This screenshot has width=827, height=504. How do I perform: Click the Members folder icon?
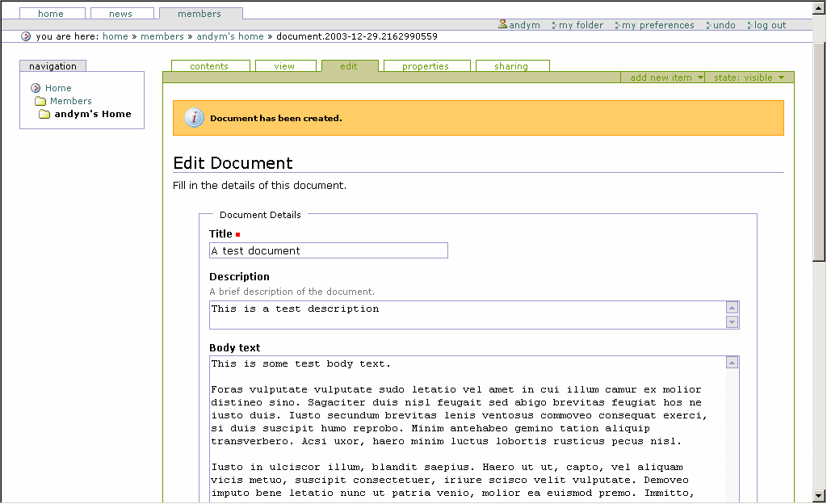[40, 101]
